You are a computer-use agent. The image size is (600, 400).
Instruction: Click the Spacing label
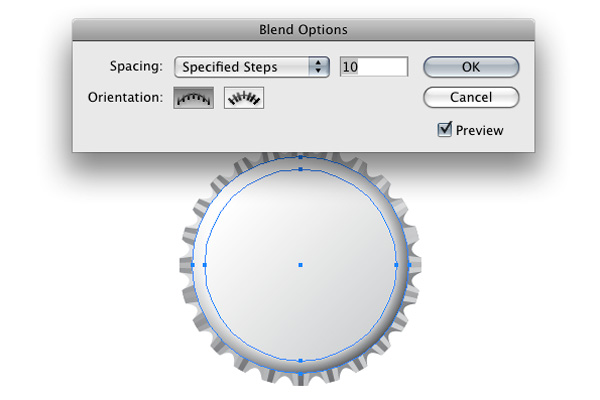[135, 67]
